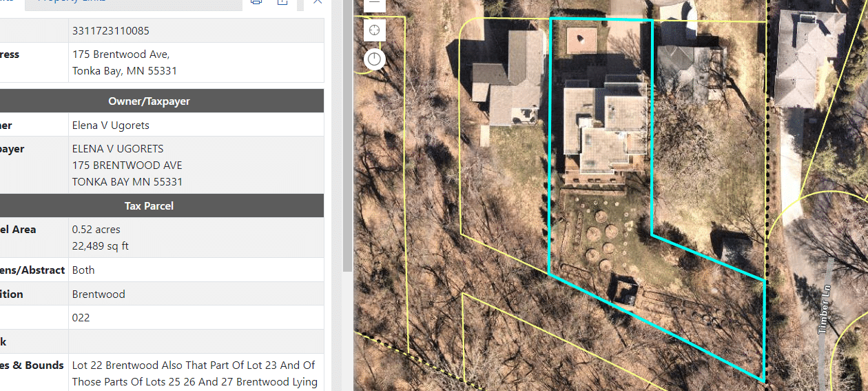Click the Tax Parcel section header

pos(162,206)
